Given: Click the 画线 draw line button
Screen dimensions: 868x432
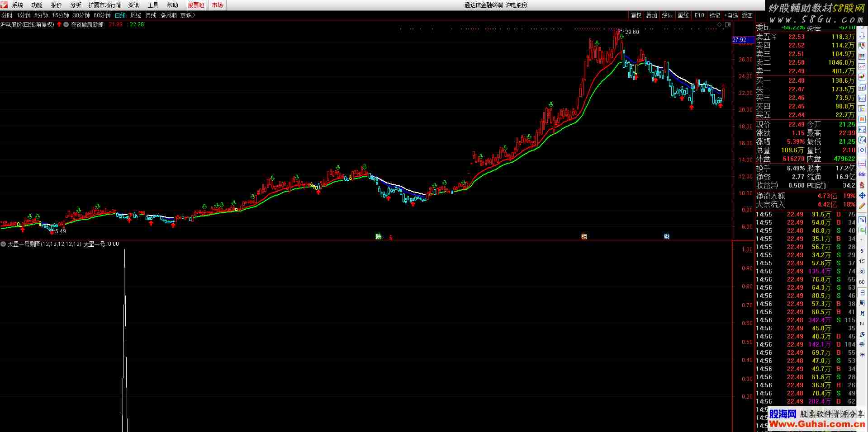Looking at the screenshot, I should coord(683,15).
